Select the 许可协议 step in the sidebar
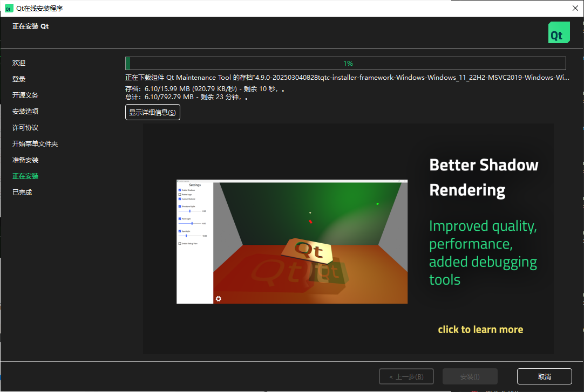 tap(25, 128)
